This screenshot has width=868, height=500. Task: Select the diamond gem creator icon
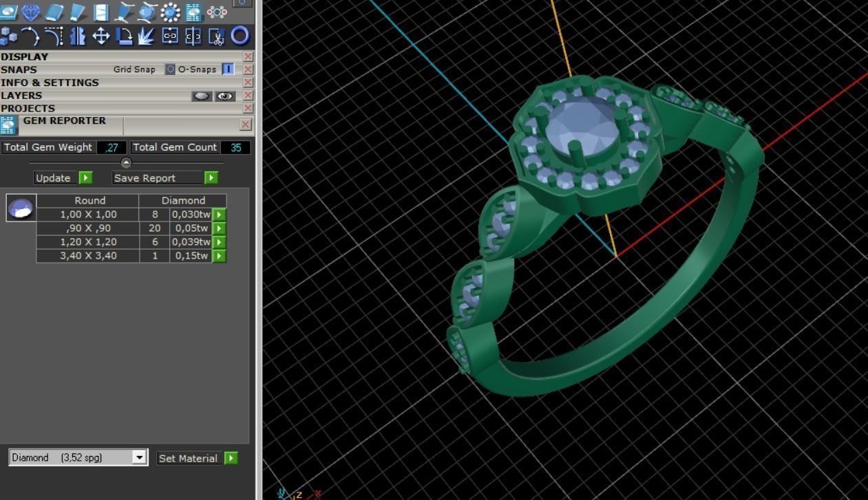pos(31,12)
